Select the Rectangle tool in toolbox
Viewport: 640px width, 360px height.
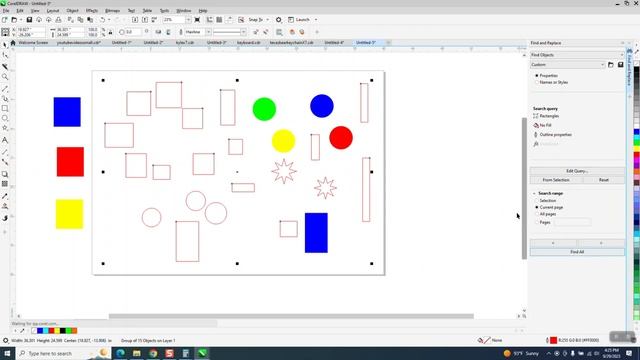5,108
